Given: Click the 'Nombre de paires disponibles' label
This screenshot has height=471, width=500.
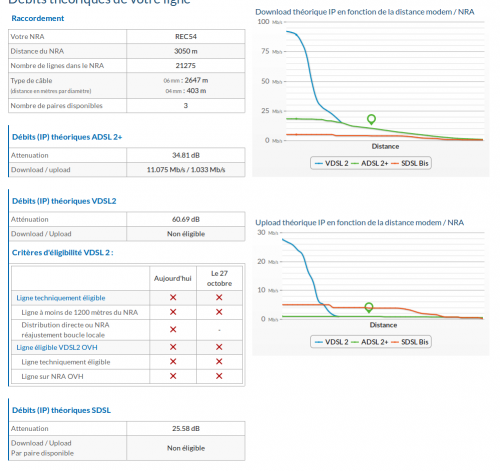Looking at the screenshot, I should tap(56, 106).
